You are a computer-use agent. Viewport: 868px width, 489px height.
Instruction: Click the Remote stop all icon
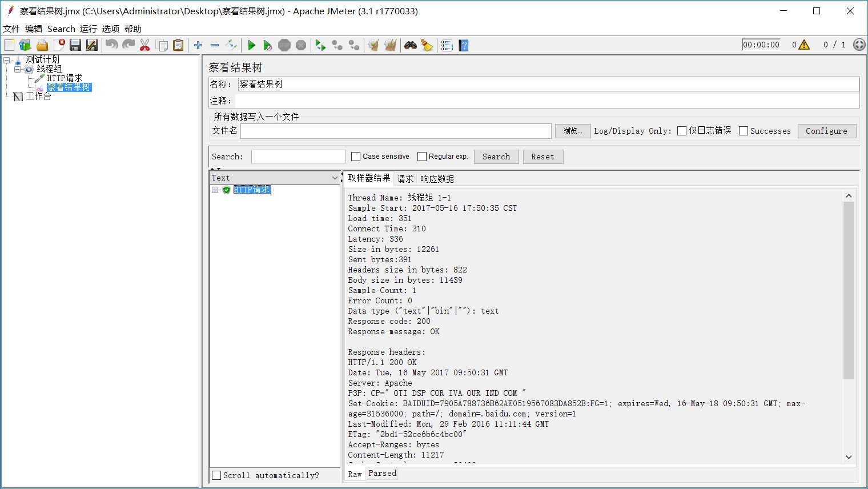coord(337,45)
